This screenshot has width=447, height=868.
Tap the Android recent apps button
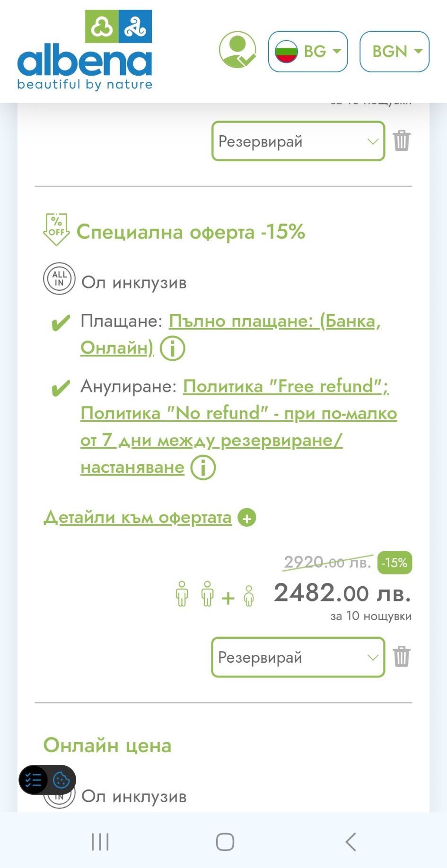100,842
